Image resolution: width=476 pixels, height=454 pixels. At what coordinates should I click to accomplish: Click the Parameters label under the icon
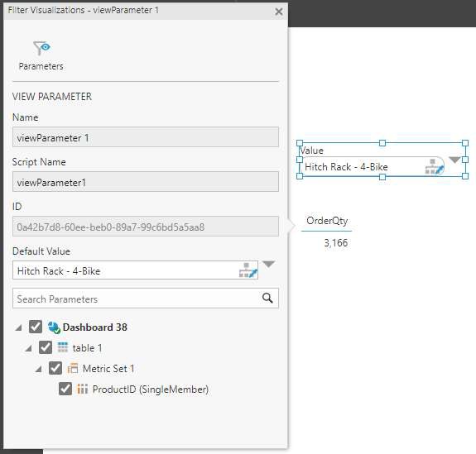point(41,66)
